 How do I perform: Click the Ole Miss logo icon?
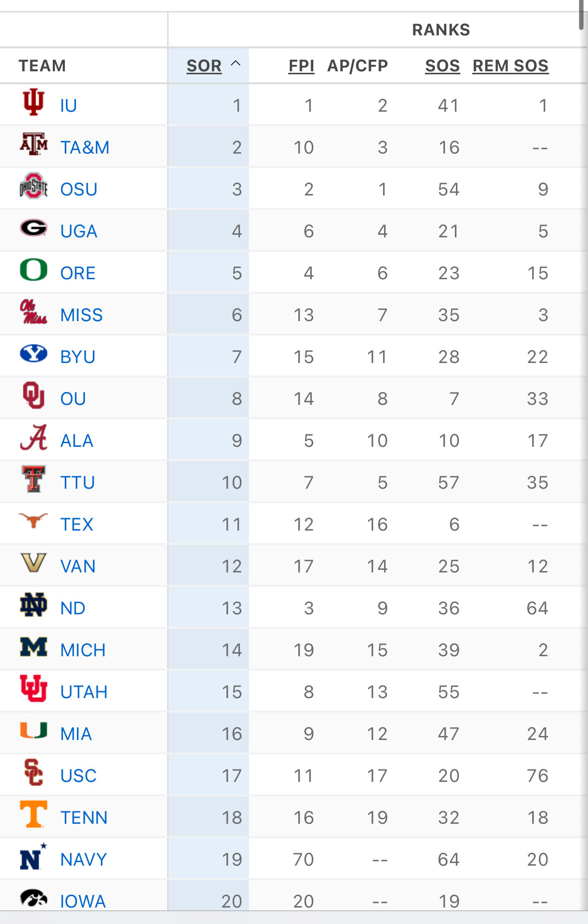tap(33, 312)
